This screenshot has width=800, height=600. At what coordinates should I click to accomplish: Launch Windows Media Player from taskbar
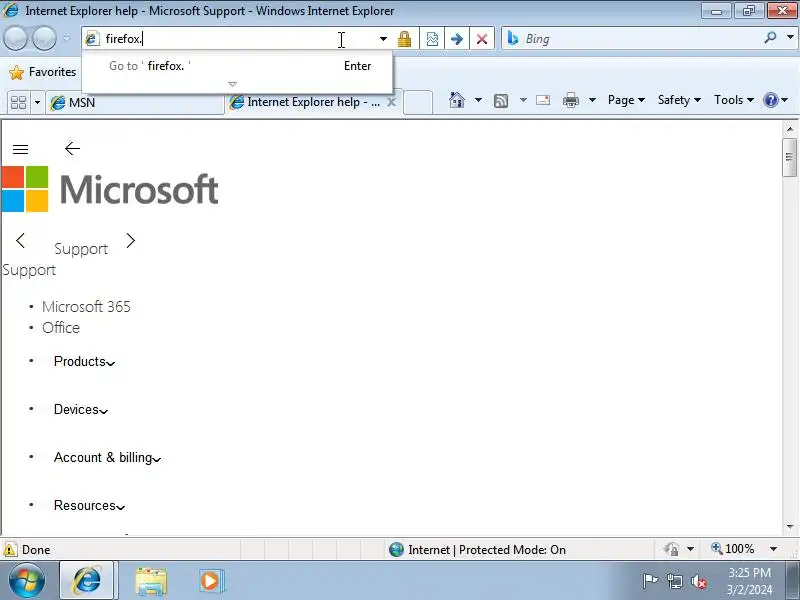click(x=210, y=581)
